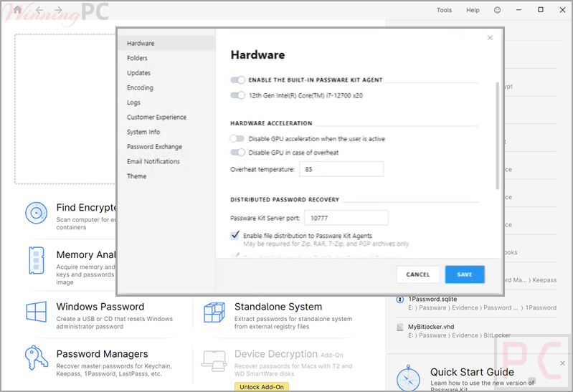Open the Help menu
The image size is (573, 392).
[473, 10]
